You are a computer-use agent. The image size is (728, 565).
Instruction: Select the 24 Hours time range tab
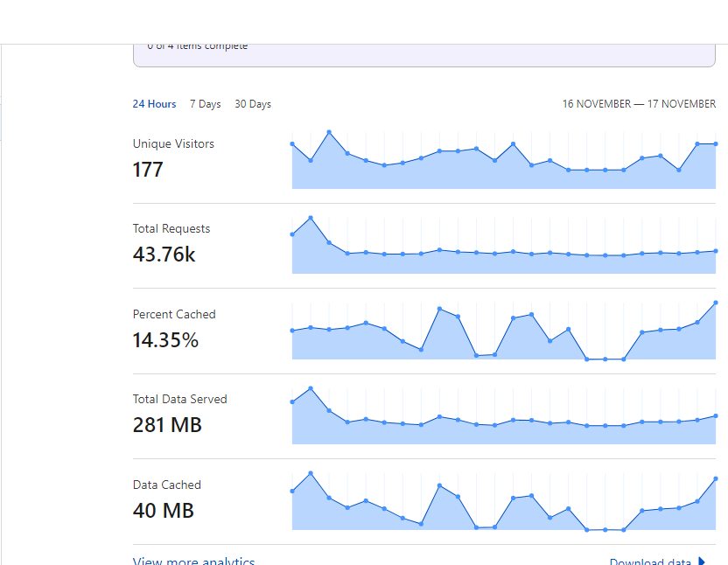(x=154, y=104)
